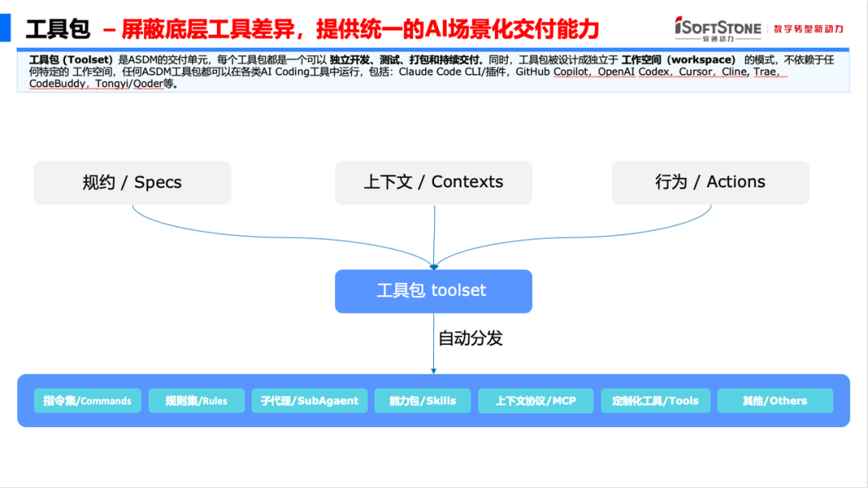Image resolution: width=868 pixels, height=488 pixels.
Task: Click the 其他/Others chip
Action: click(x=775, y=400)
